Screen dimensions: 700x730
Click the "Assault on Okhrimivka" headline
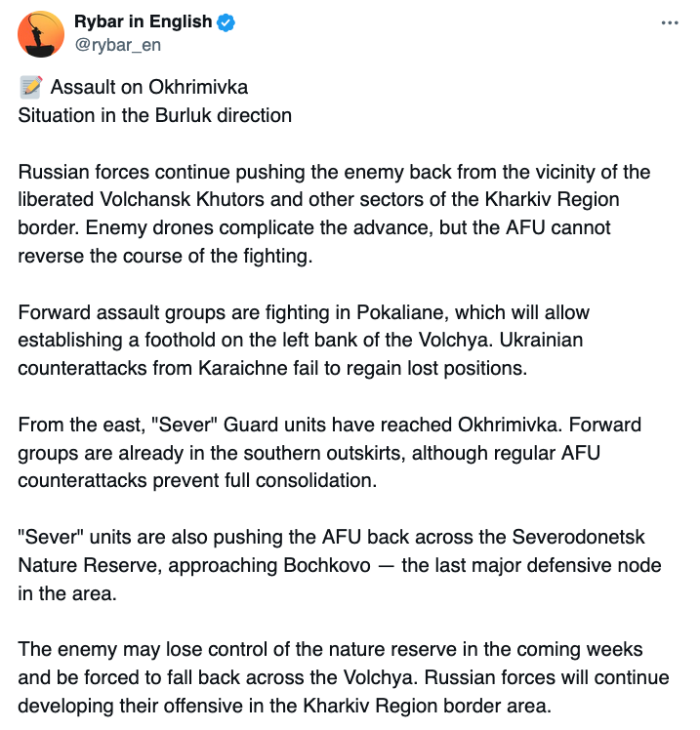pyautogui.click(x=149, y=87)
